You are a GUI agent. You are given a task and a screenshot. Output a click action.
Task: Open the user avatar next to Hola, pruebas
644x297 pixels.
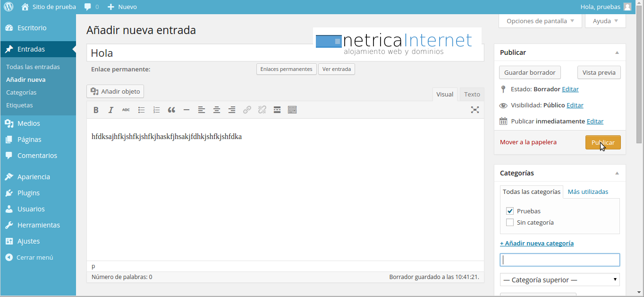pos(627,7)
